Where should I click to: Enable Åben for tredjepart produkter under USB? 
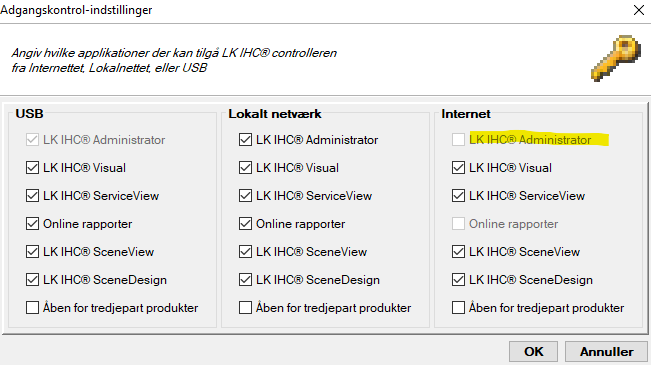pyautogui.click(x=32, y=308)
